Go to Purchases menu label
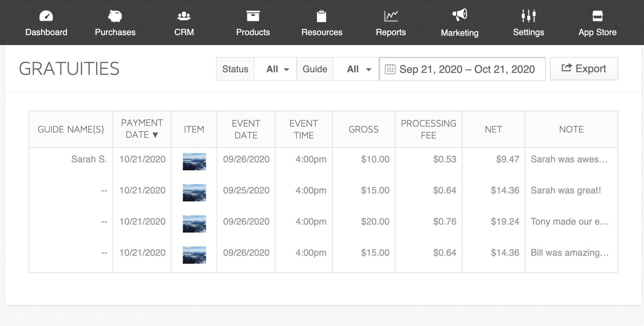The width and height of the screenshot is (644, 326). tap(115, 32)
